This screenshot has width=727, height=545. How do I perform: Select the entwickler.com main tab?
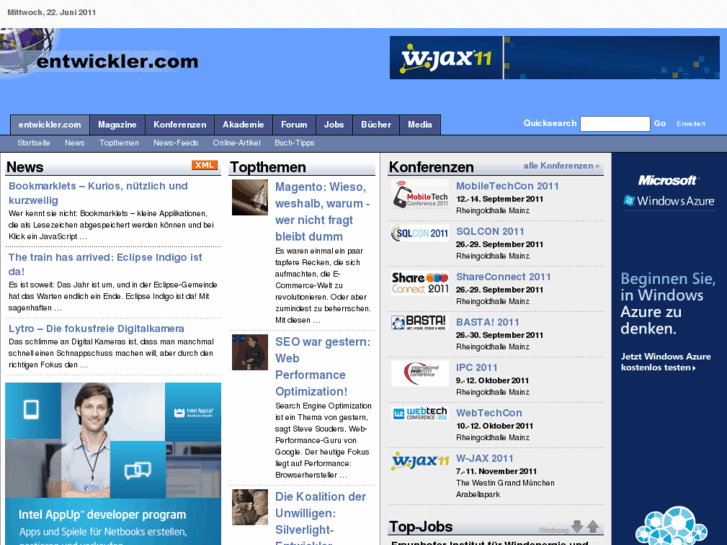pos(50,124)
